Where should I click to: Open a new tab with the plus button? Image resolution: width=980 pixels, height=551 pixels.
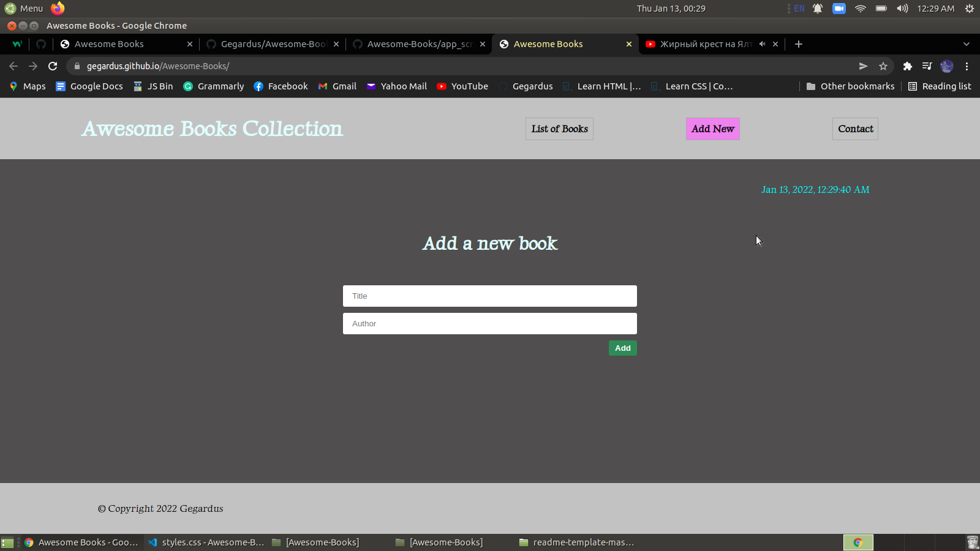[x=799, y=44]
